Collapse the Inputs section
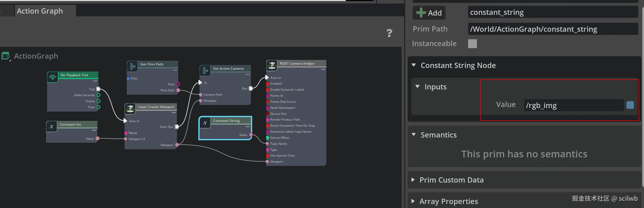This screenshot has width=644, height=208. coord(417,87)
